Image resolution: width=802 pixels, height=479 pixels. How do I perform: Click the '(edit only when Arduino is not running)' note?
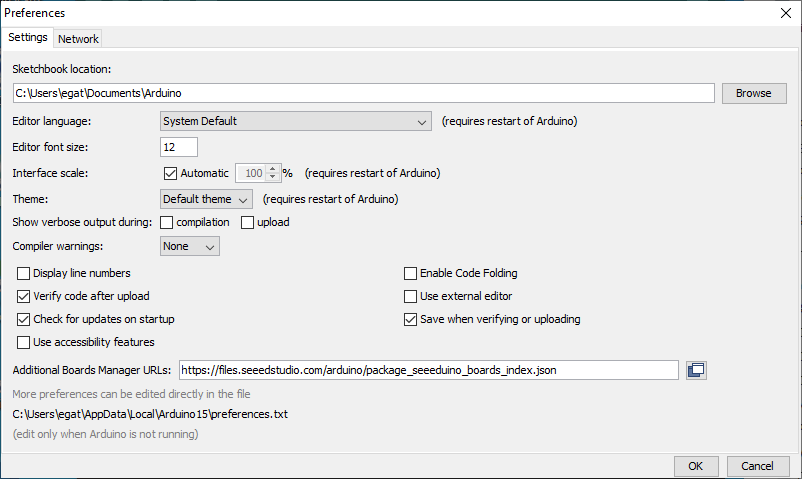pos(105,434)
